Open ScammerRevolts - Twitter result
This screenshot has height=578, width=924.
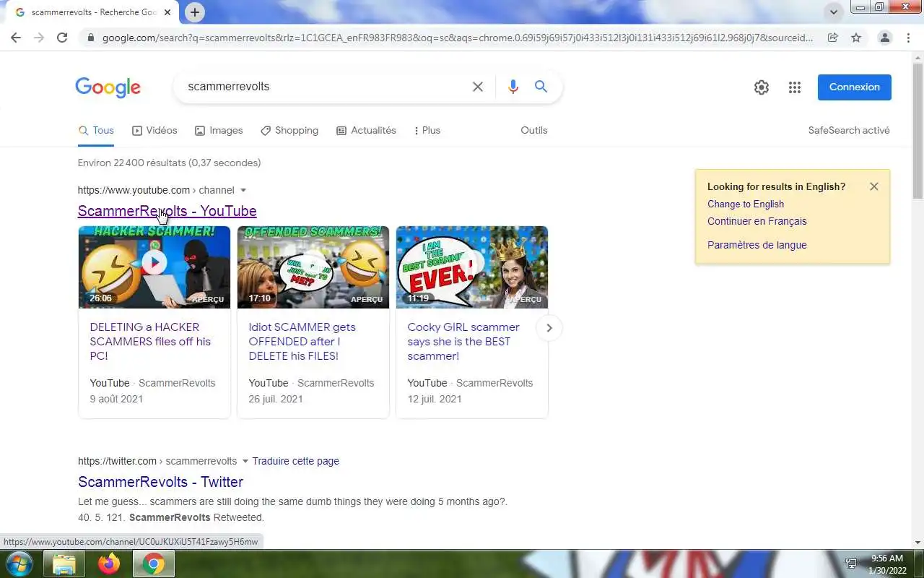[x=160, y=482]
